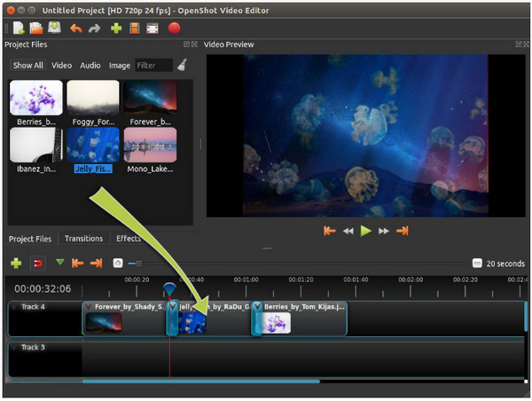Click the 00:02:00 mark on timeline ruler
Image resolution: width=532 pixels, height=401 pixels.
(411, 279)
